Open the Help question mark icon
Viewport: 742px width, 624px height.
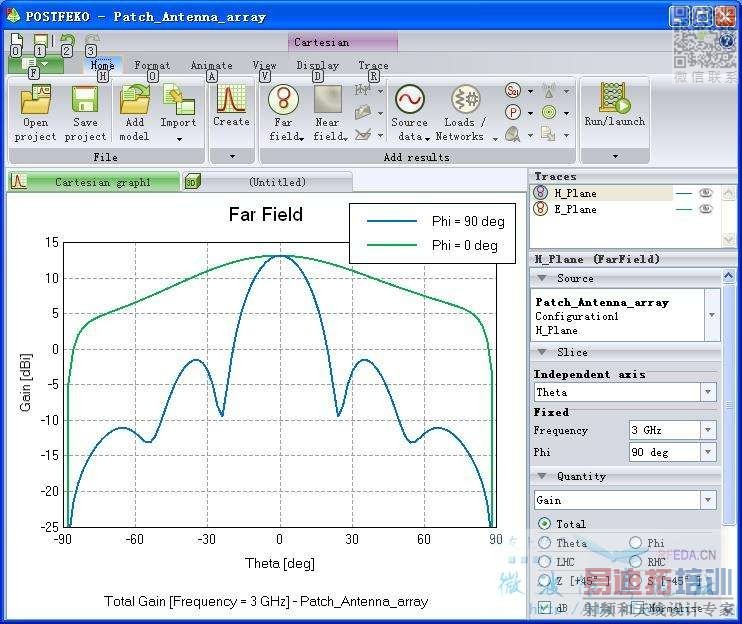point(726,42)
